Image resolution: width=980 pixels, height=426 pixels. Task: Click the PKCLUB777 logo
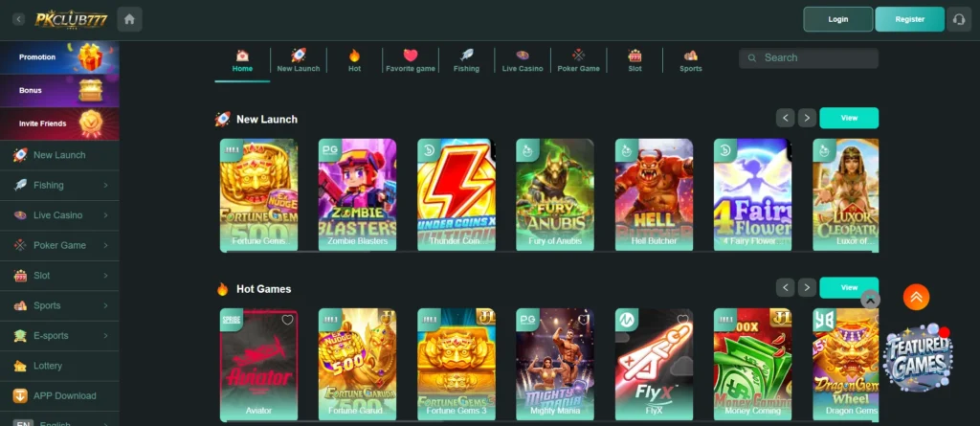(71, 19)
